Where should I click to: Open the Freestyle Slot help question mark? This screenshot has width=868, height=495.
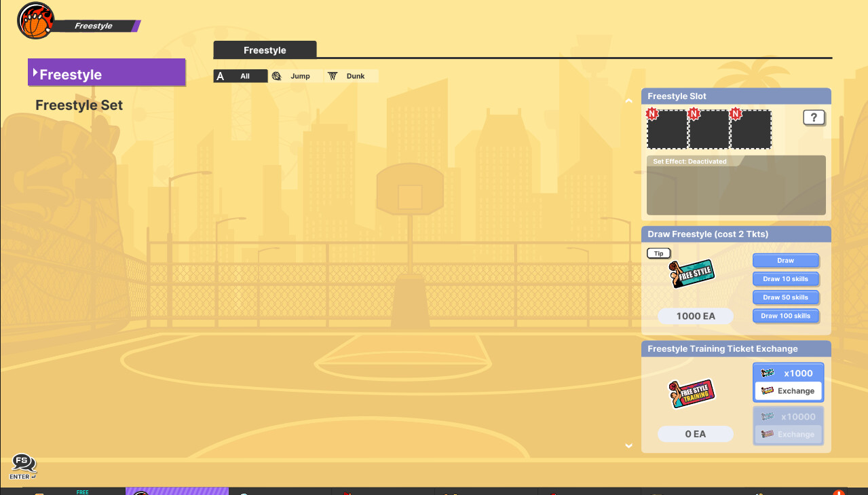[x=814, y=117]
